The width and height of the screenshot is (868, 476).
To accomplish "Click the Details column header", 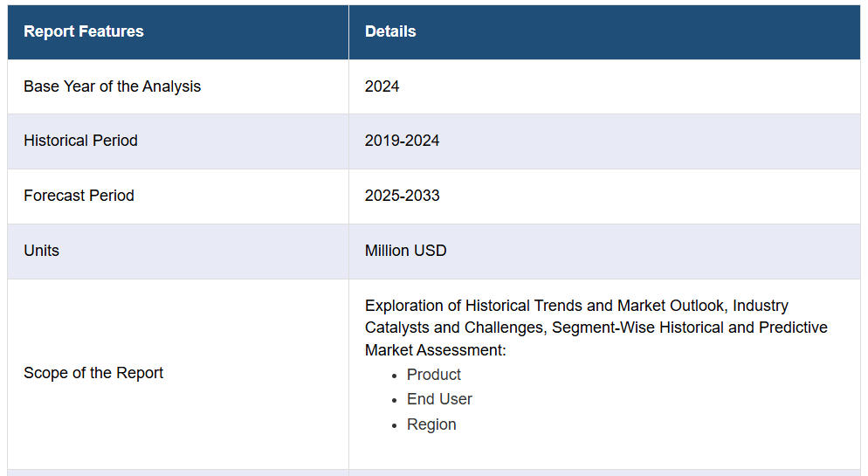I will (x=390, y=31).
